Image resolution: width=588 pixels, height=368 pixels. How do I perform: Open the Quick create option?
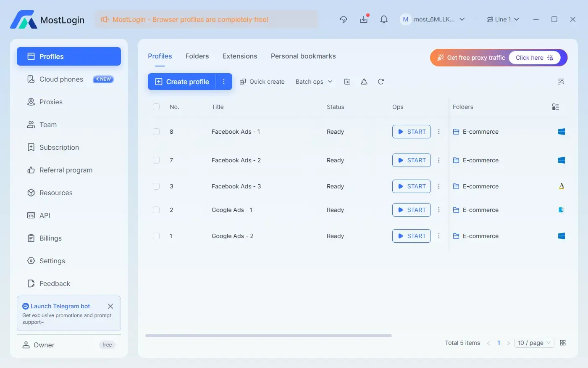click(x=262, y=81)
